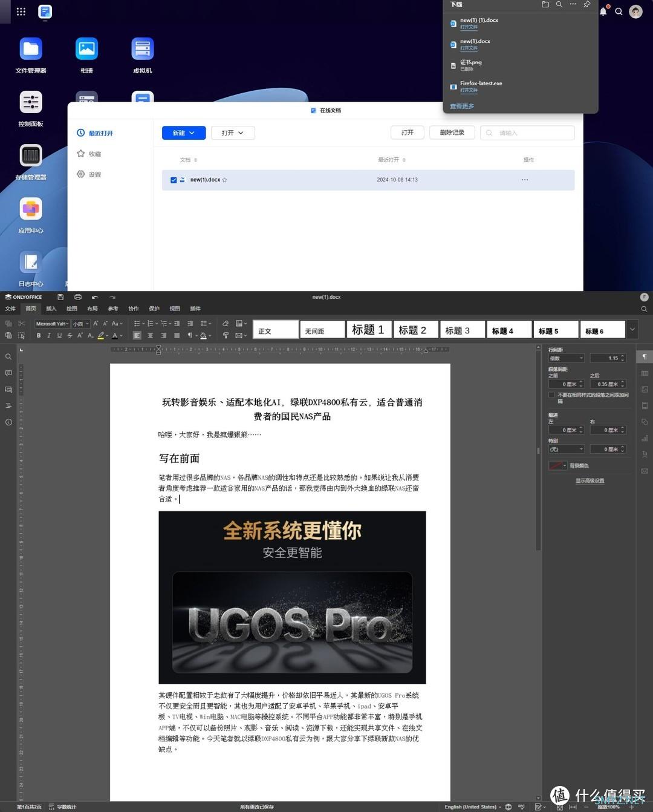This screenshot has width=653, height=812.
Task: Open the 打开 dropdown next to 新建
Action: (x=233, y=133)
